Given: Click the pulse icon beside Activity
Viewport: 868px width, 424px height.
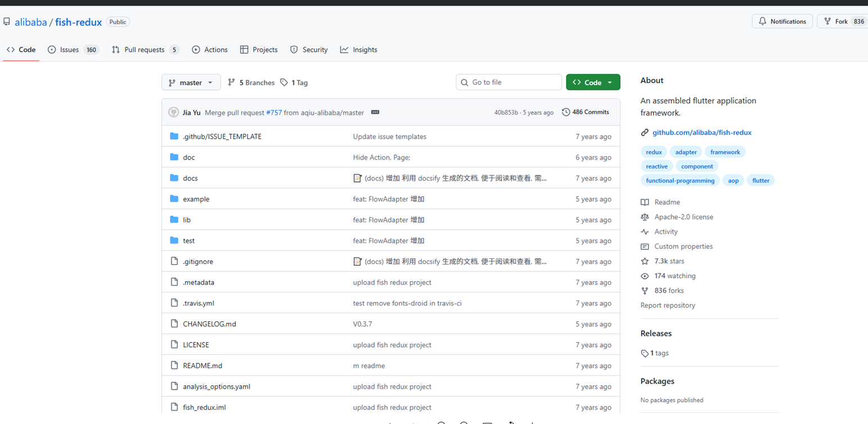Looking at the screenshot, I should 645,231.
